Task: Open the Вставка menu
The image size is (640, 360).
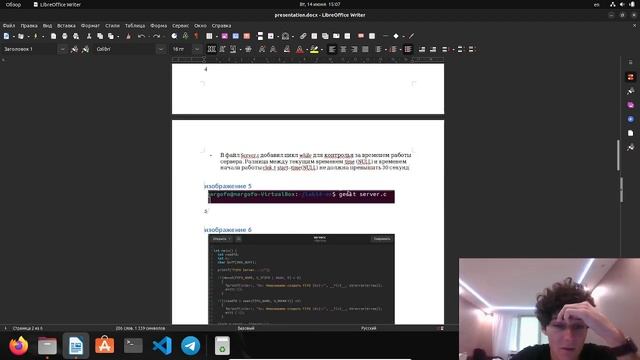Action: pos(66,26)
